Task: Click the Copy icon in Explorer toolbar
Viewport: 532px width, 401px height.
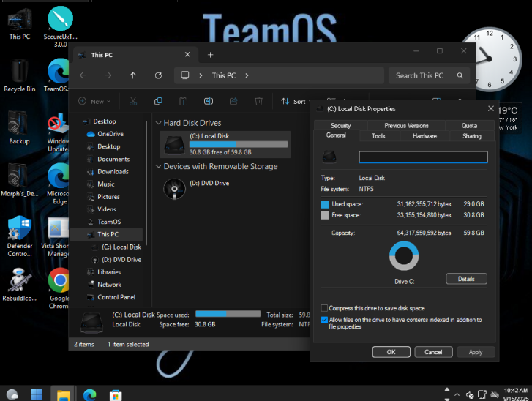Action: pyautogui.click(x=158, y=101)
